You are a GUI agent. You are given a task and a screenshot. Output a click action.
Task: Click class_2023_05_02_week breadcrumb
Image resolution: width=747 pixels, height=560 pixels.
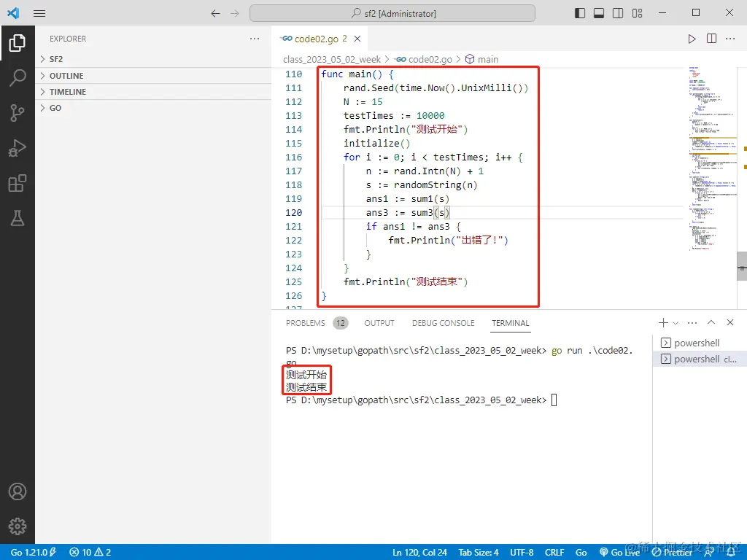pos(332,59)
